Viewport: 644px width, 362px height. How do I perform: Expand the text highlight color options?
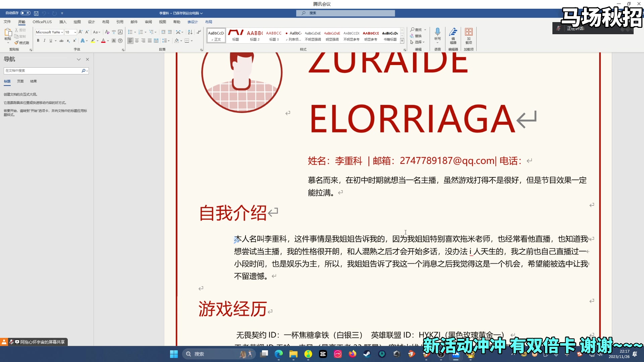pos(97,41)
